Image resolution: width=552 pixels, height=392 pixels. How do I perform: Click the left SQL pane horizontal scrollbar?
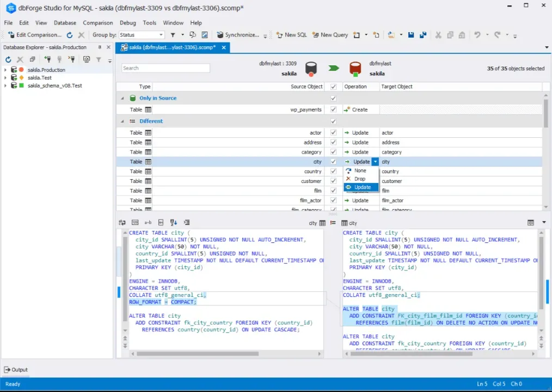(198, 353)
